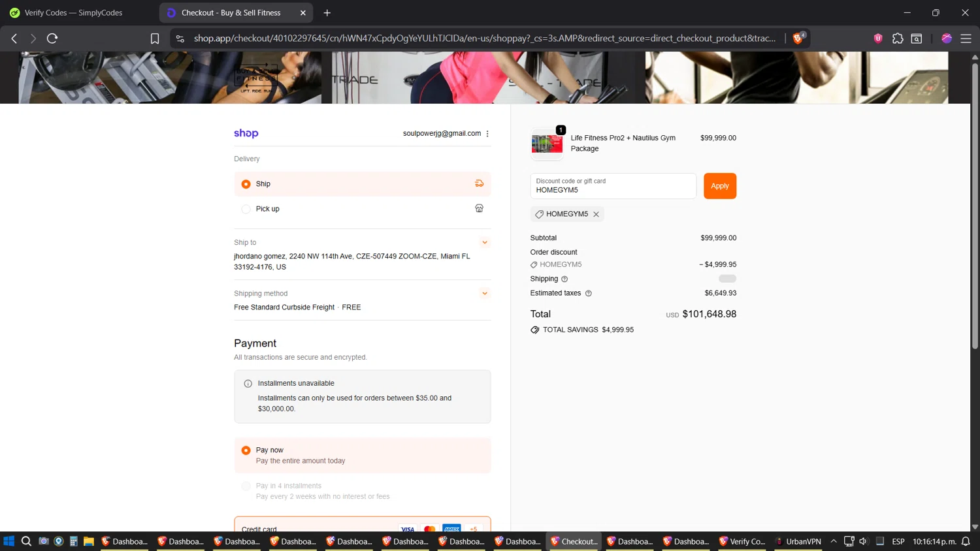Choose the Pay now payment option
980x551 pixels.
363,455
